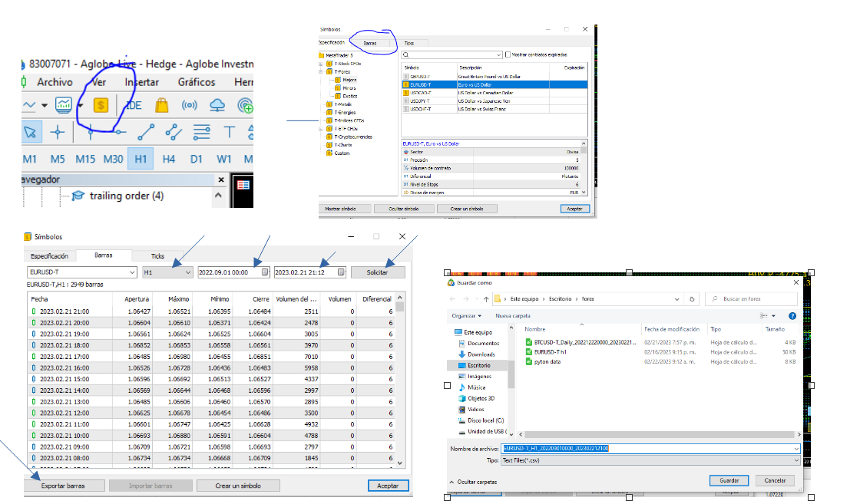
Task: Open calendar icon in the 2022.09.01 date field
Action: click(265, 272)
